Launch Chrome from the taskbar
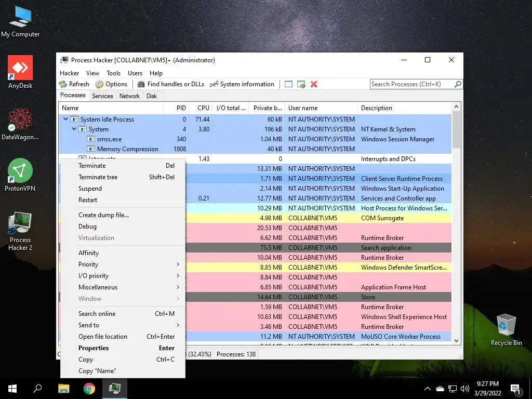The image size is (532, 399). (89, 389)
